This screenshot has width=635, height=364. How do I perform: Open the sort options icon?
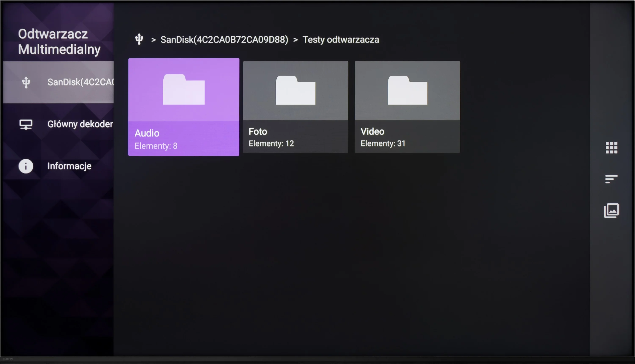point(611,179)
